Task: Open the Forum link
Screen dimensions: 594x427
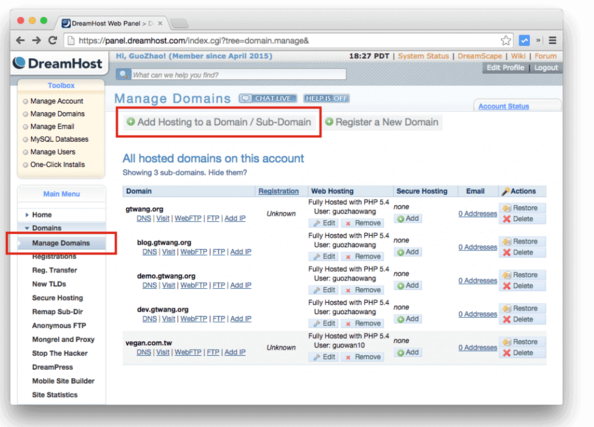Action: pyautogui.click(x=546, y=56)
